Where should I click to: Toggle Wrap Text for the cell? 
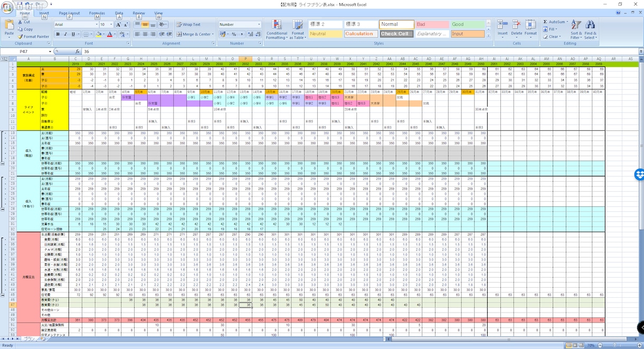coord(188,24)
